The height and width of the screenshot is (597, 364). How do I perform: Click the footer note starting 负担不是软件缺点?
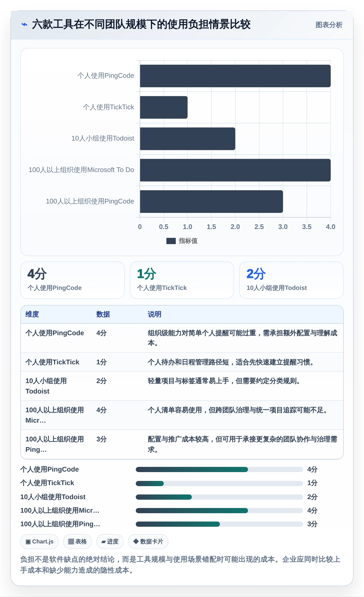pyautogui.click(x=180, y=565)
